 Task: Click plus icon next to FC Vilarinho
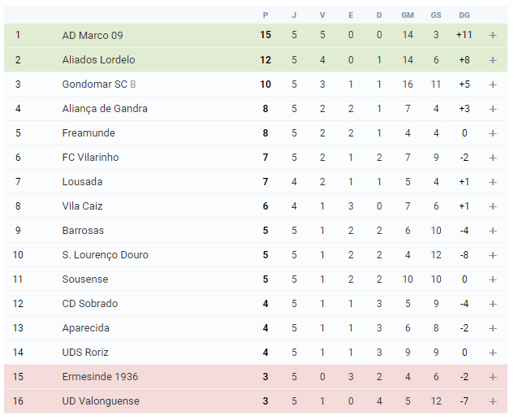click(x=493, y=158)
